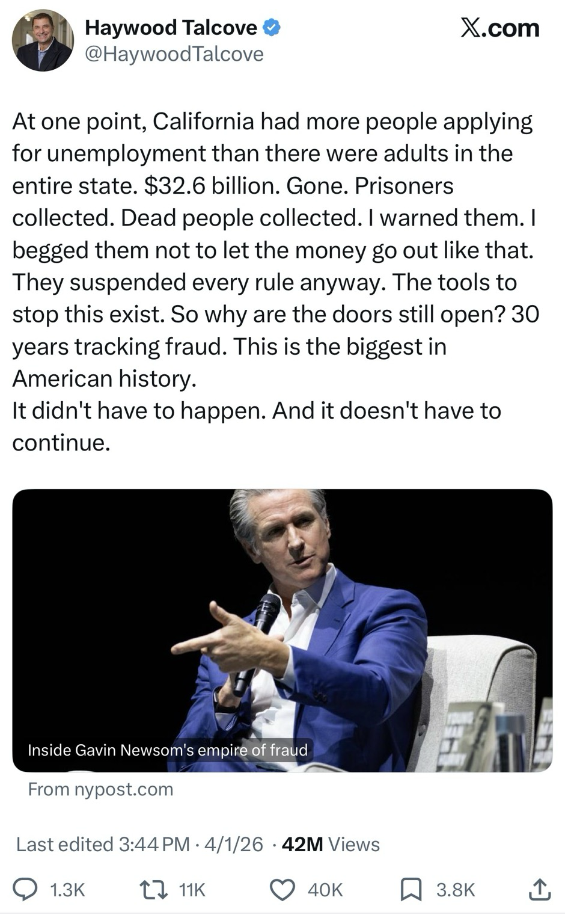565x924 pixels.
Task: View the 'Last edited 3:44 PM' history
Action: tap(103, 844)
